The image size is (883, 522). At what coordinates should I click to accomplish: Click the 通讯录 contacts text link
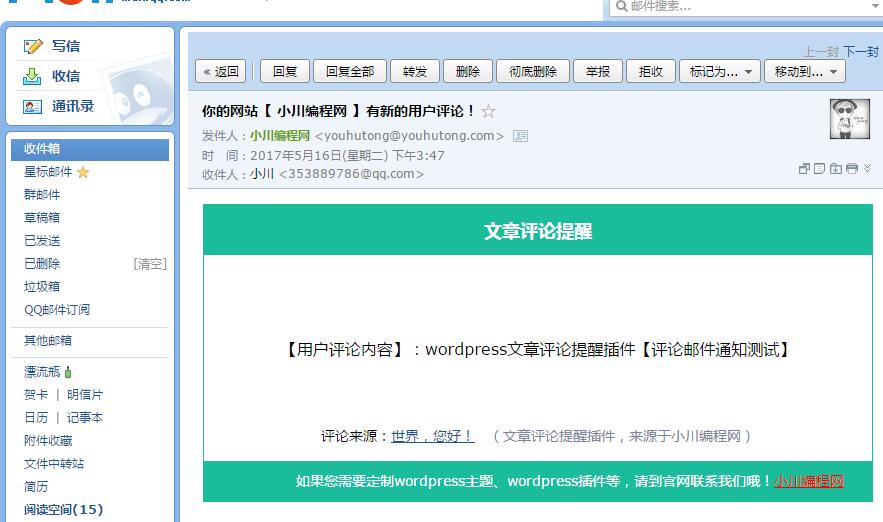[x=73, y=106]
